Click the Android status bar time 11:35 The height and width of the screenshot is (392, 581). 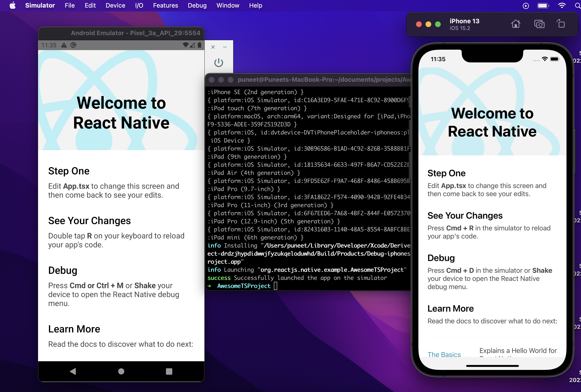pyautogui.click(x=49, y=45)
